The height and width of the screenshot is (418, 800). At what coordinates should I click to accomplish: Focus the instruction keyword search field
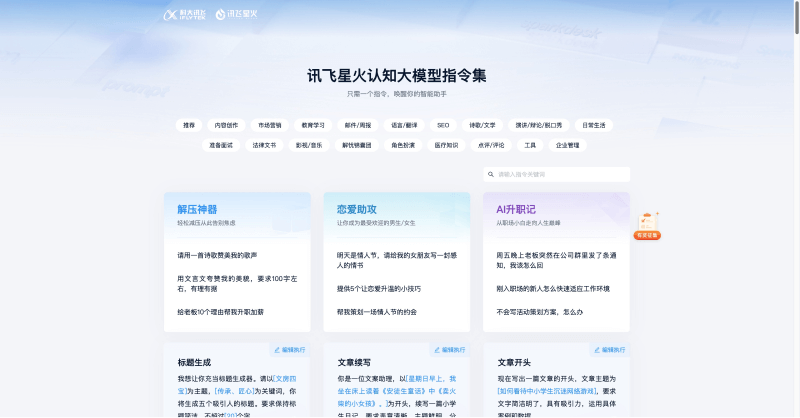(x=560, y=174)
